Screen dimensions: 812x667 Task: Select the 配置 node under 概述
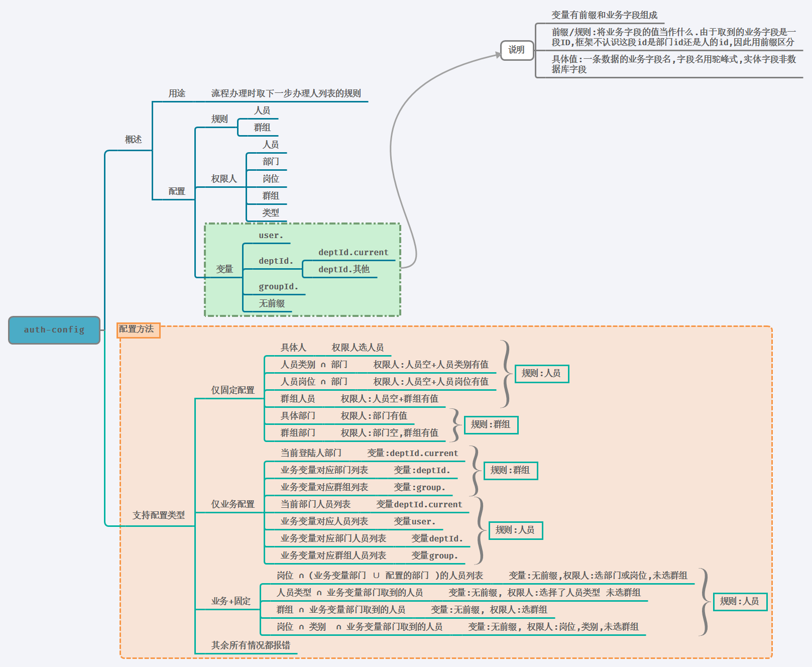(177, 191)
